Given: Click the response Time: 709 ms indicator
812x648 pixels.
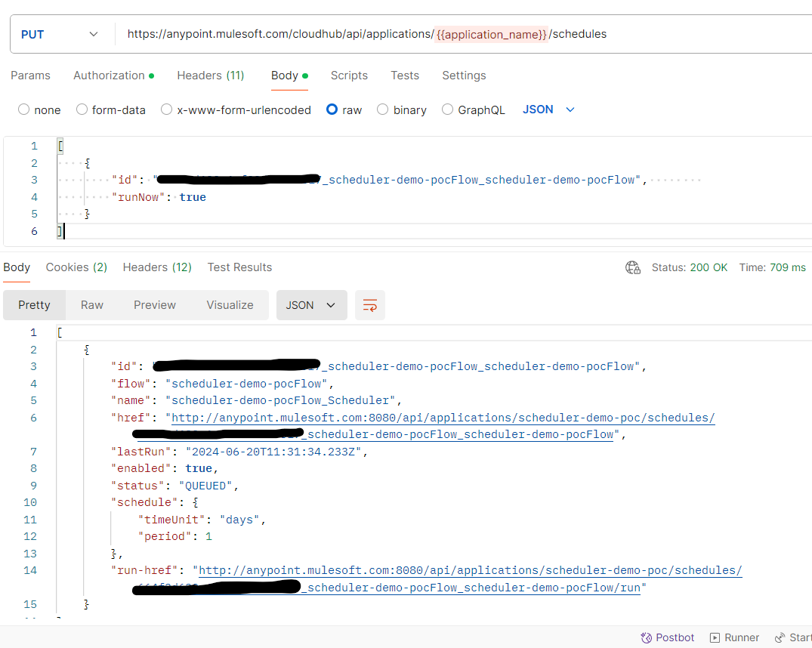Looking at the screenshot, I should (x=772, y=267).
